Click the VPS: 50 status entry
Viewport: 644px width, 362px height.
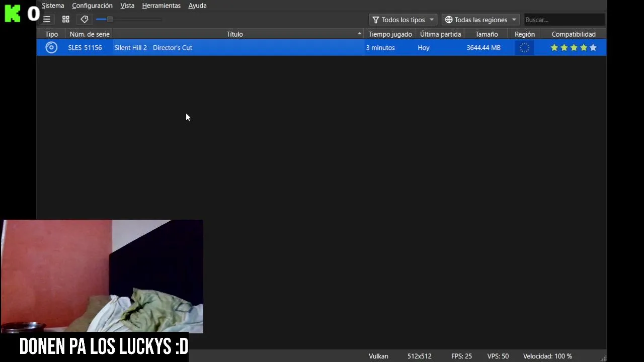(x=498, y=356)
